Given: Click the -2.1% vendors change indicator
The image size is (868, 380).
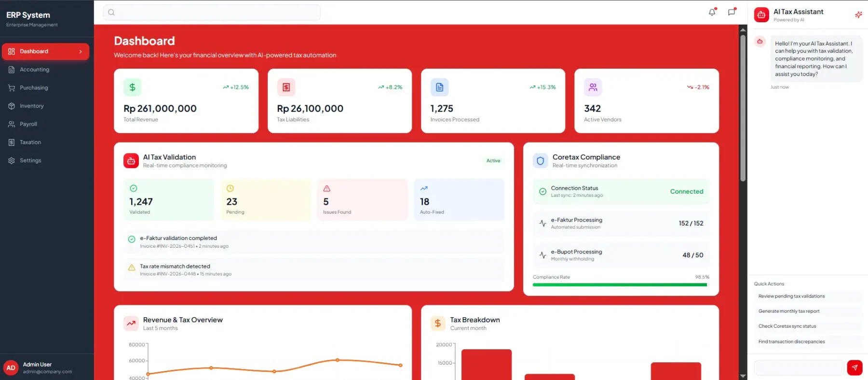Looking at the screenshot, I should (x=698, y=87).
